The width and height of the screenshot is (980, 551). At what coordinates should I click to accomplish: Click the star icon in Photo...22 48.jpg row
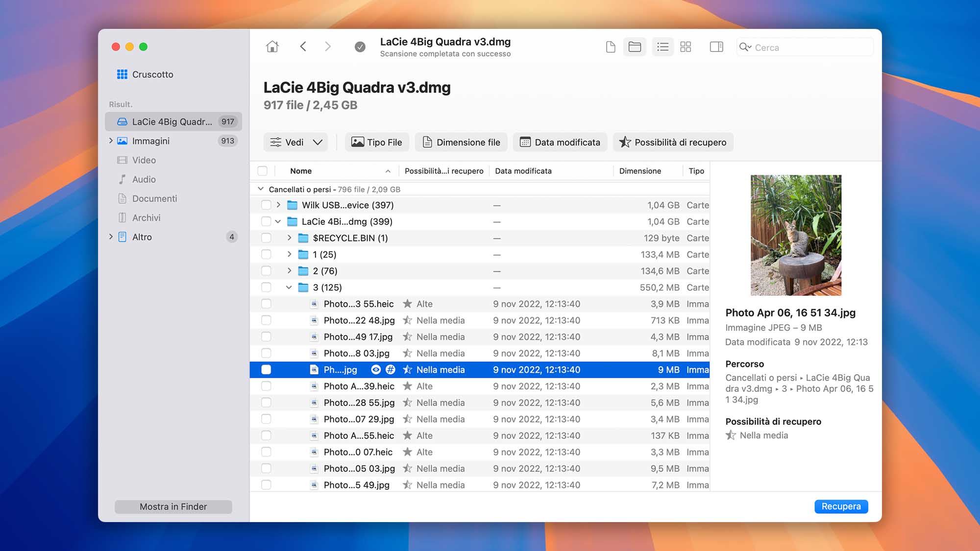[x=407, y=320]
